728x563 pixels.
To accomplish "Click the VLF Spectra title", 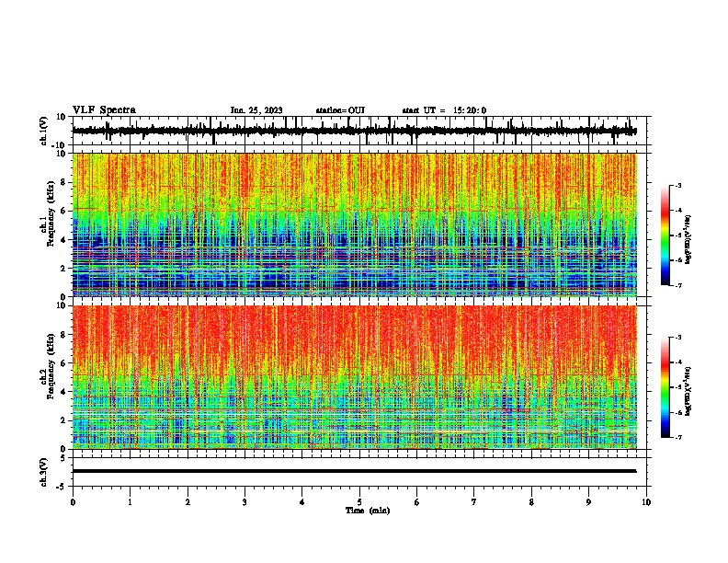I will point(104,110).
